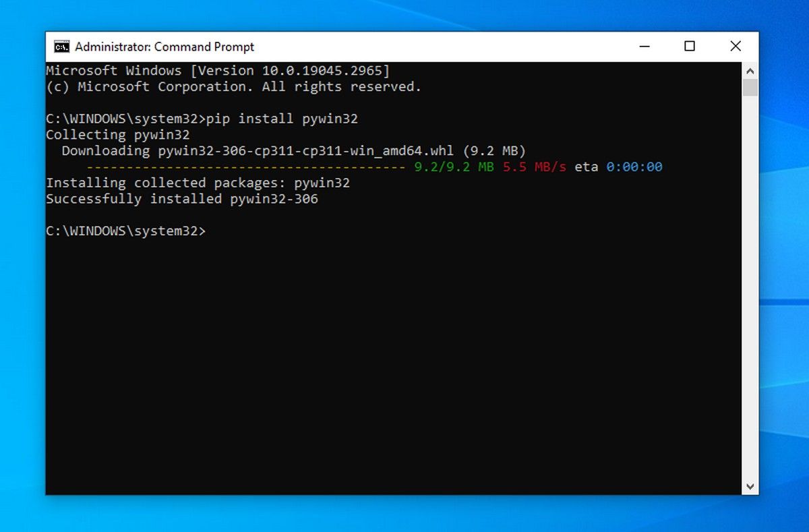Click the scrollbar down arrow
The image size is (809, 532).
point(749,485)
